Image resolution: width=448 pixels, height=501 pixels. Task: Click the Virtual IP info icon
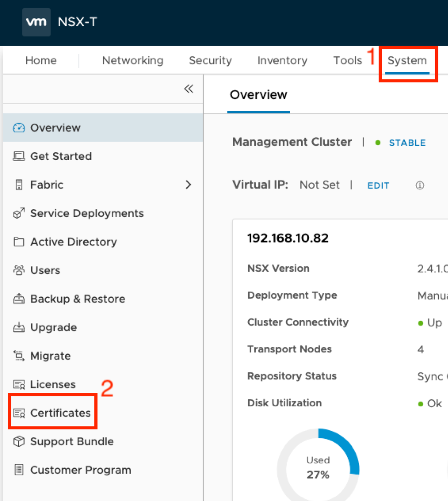(419, 185)
